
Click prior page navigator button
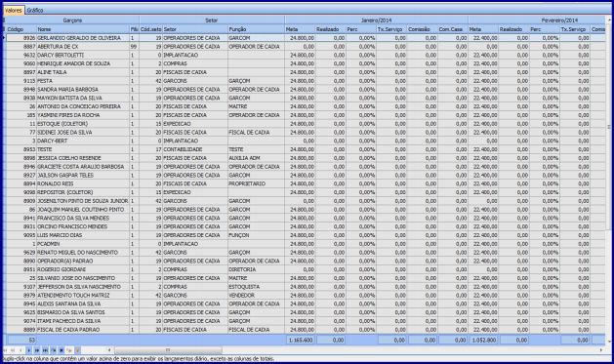pyautogui.click(x=13, y=350)
